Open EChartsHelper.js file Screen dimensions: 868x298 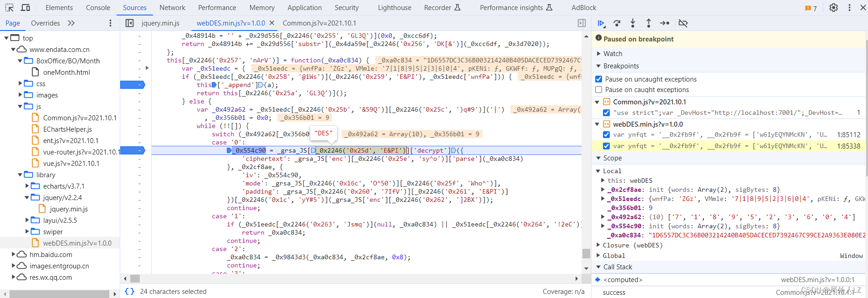(x=67, y=129)
